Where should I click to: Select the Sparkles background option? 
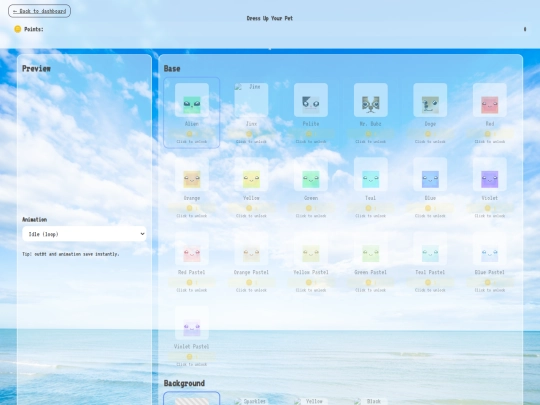pyautogui.click(x=251, y=401)
